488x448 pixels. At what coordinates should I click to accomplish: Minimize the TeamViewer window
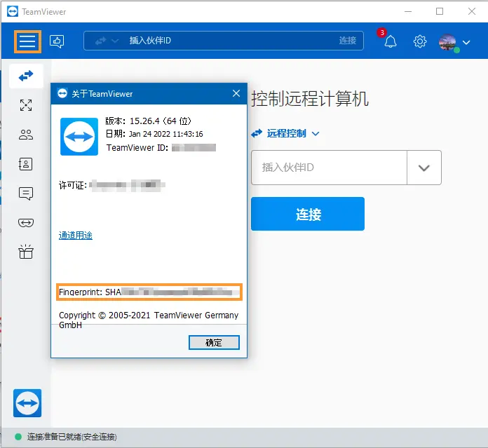coord(408,11)
